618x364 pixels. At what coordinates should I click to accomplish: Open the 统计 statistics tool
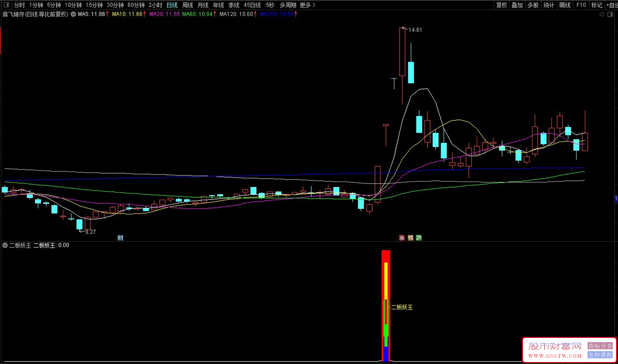(549, 5)
